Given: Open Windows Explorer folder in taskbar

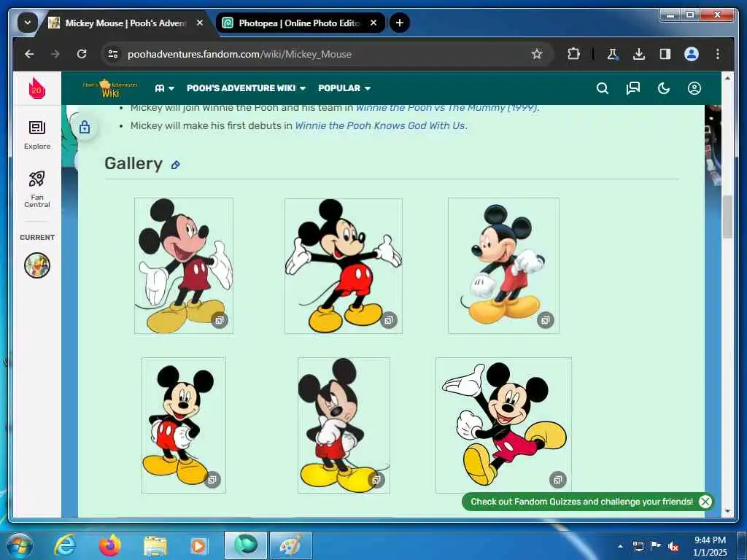Looking at the screenshot, I should tap(155, 547).
